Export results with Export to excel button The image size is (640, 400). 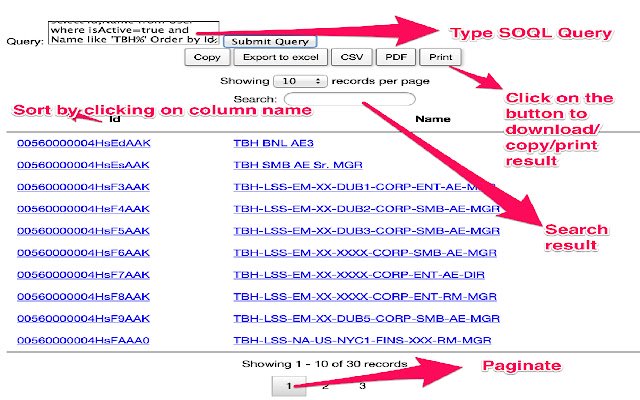click(x=281, y=57)
